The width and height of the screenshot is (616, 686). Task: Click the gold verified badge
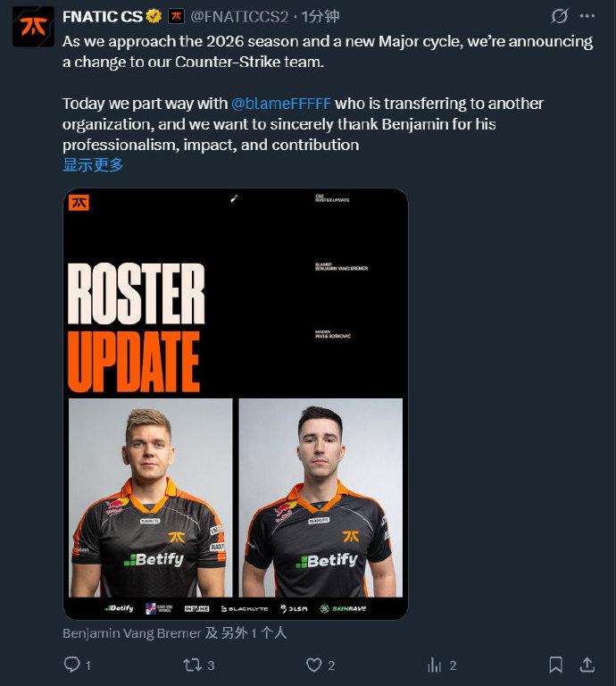pos(153,16)
